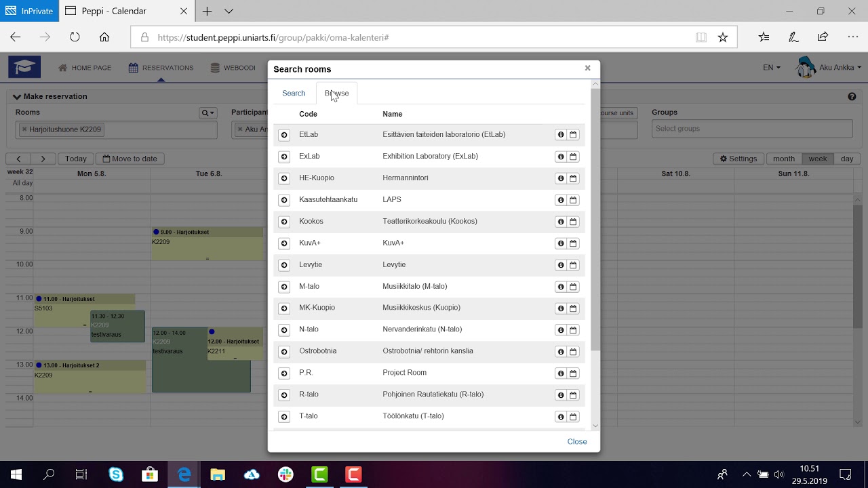Switch to the Search tab
Image resolution: width=868 pixels, height=488 pixels.
coord(294,94)
